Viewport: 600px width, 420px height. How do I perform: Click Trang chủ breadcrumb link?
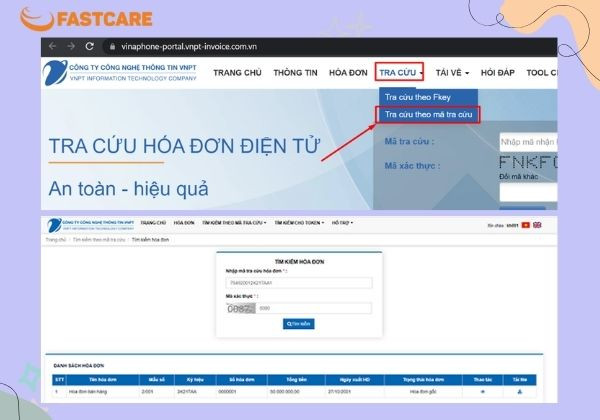56,239
